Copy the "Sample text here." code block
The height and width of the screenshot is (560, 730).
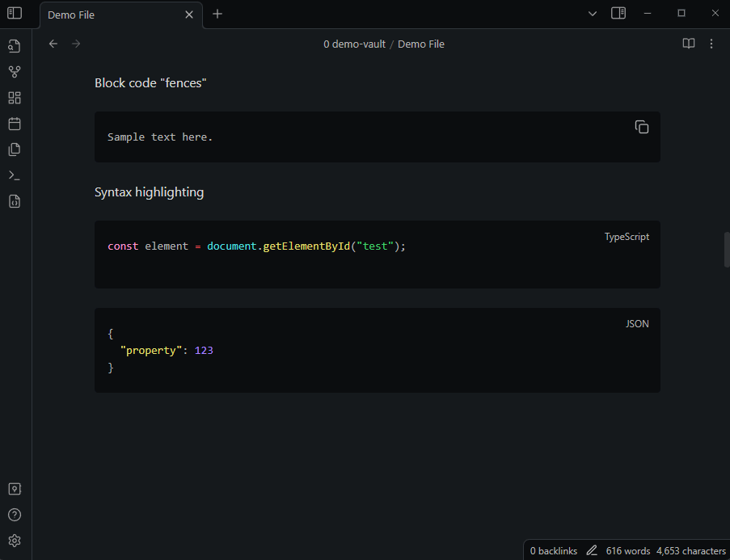642,127
